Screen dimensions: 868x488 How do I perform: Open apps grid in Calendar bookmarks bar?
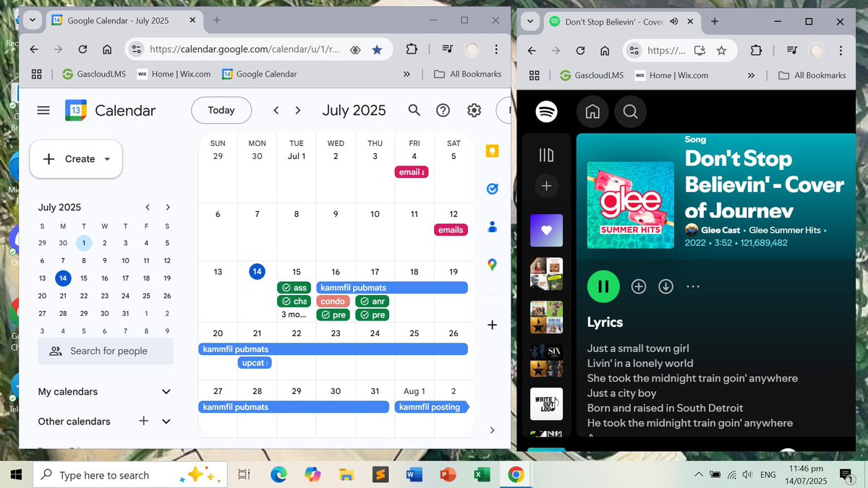(37, 74)
